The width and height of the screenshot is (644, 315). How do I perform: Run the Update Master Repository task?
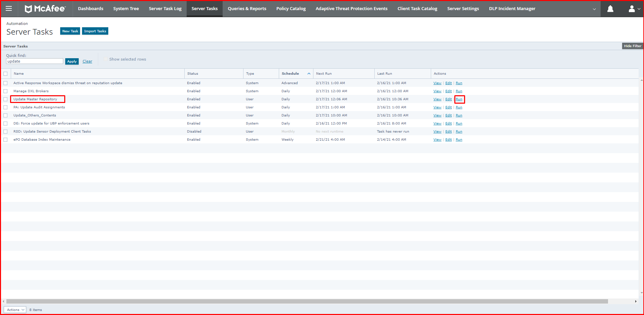pos(459,99)
